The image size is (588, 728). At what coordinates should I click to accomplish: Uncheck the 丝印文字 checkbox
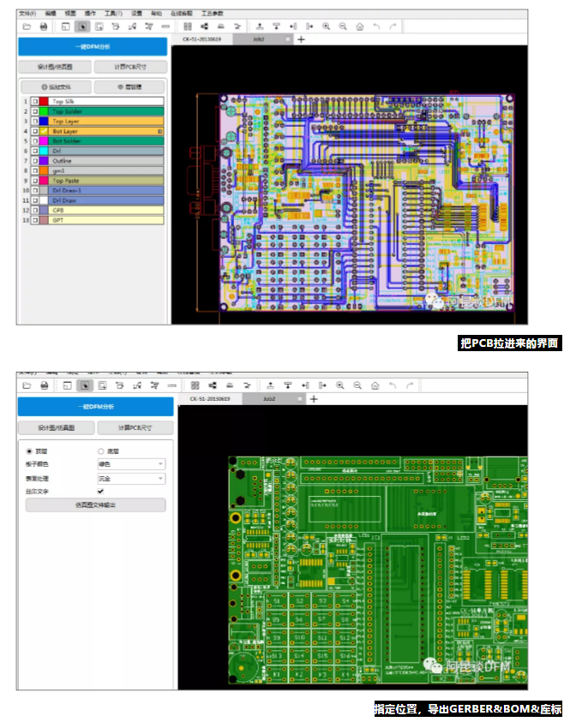100,492
